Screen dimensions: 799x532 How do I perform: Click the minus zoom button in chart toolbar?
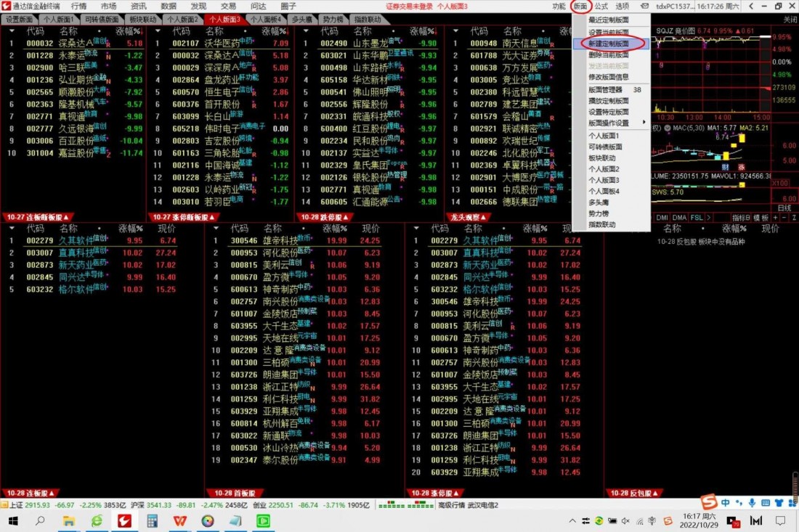784,218
